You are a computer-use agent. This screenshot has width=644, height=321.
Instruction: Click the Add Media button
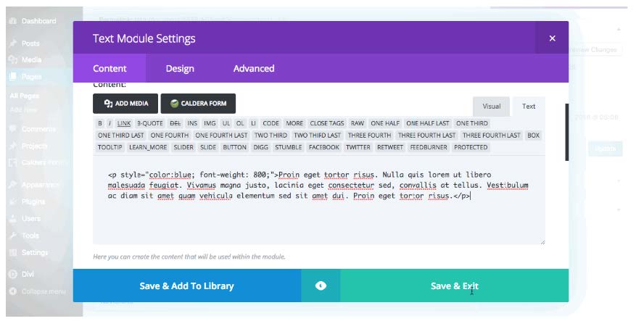point(125,104)
